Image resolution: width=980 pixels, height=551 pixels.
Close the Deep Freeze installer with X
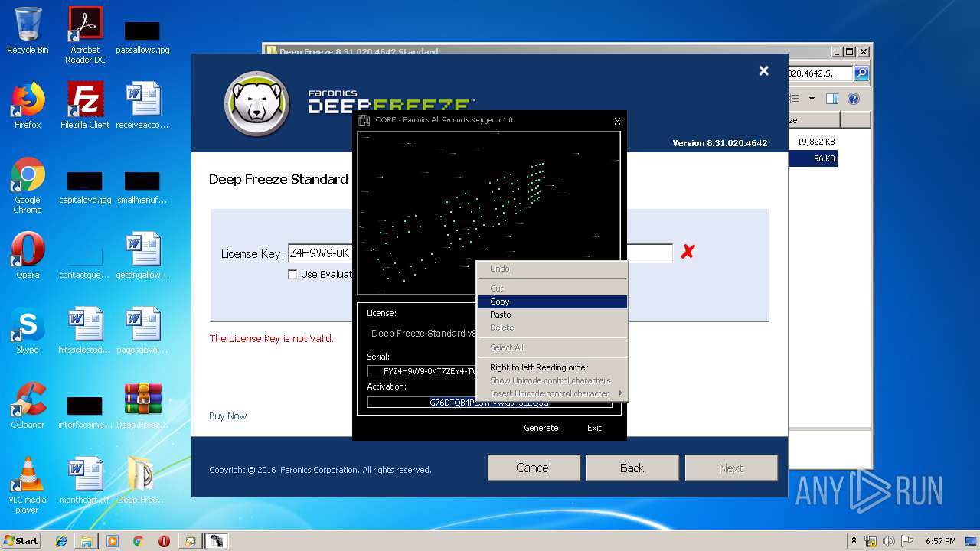point(763,70)
